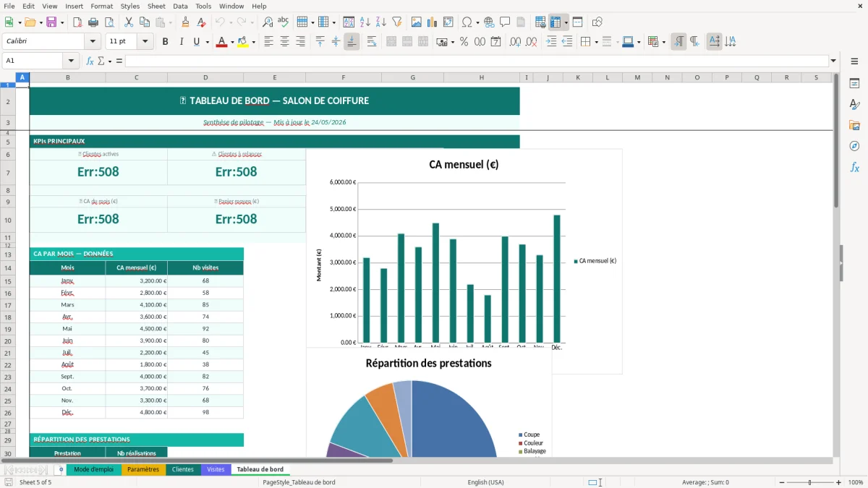Image resolution: width=868 pixels, height=488 pixels.
Task: Apply the yellow background color swatch
Action: click(243, 42)
